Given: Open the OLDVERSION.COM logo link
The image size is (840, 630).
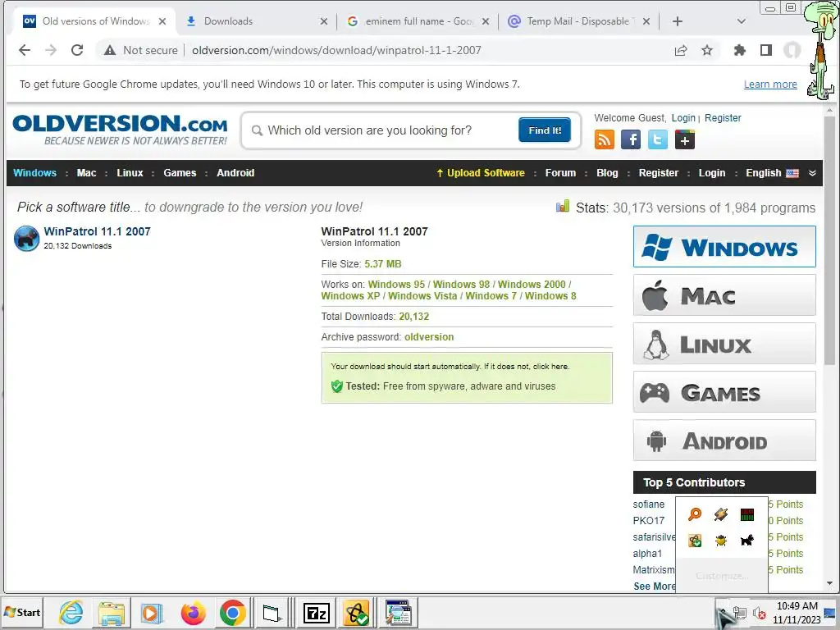Looking at the screenshot, I should click(x=120, y=129).
